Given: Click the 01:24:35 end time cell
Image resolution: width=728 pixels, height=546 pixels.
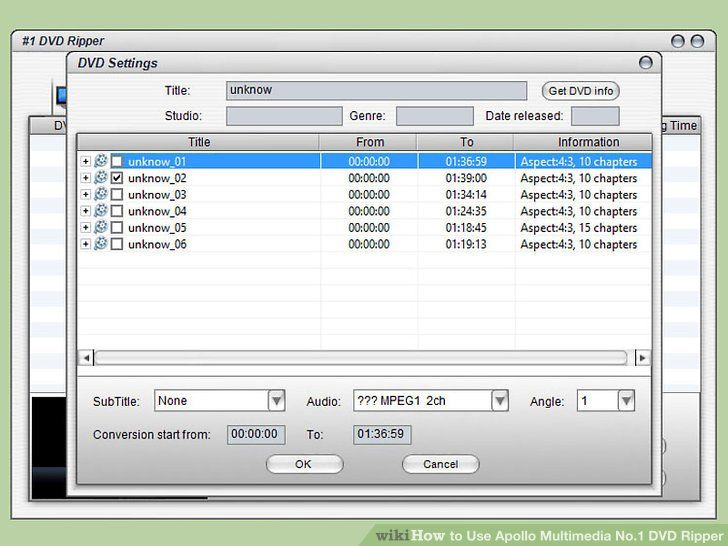Looking at the screenshot, I should [x=466, y=211].
